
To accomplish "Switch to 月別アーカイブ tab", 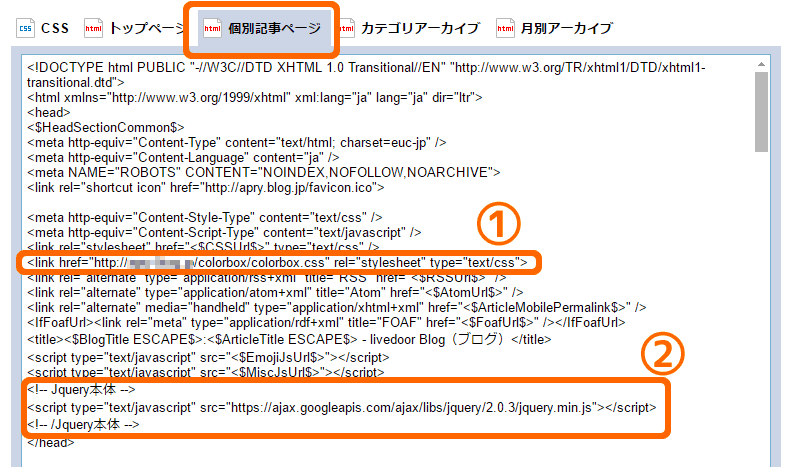I will 555,29.
